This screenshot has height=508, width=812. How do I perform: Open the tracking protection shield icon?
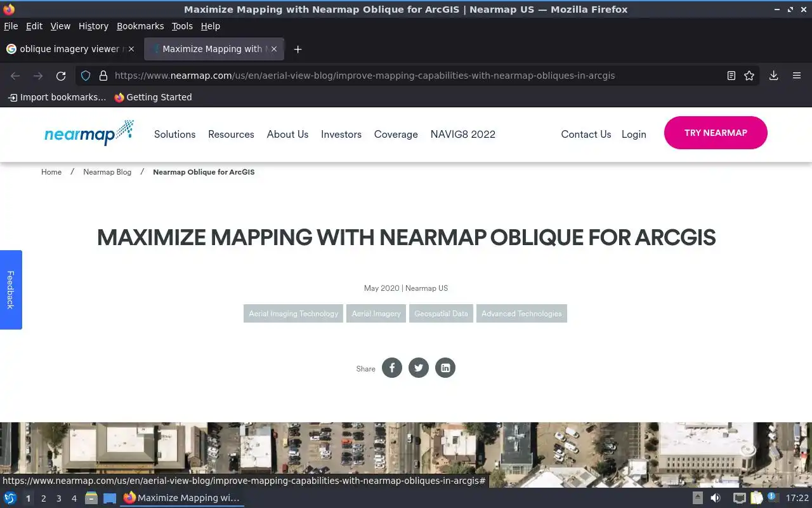click(86, 76)
